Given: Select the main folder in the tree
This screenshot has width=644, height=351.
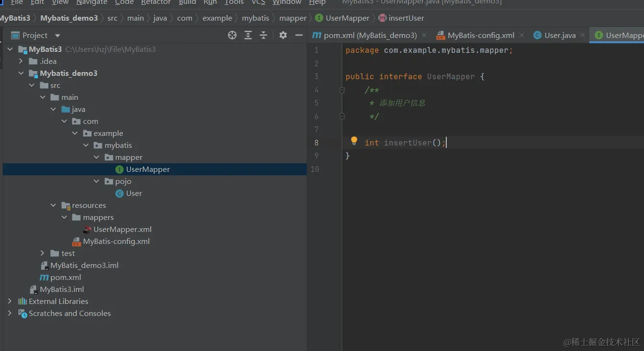Looking at the screenshot, I should click(x=70, y=97).
